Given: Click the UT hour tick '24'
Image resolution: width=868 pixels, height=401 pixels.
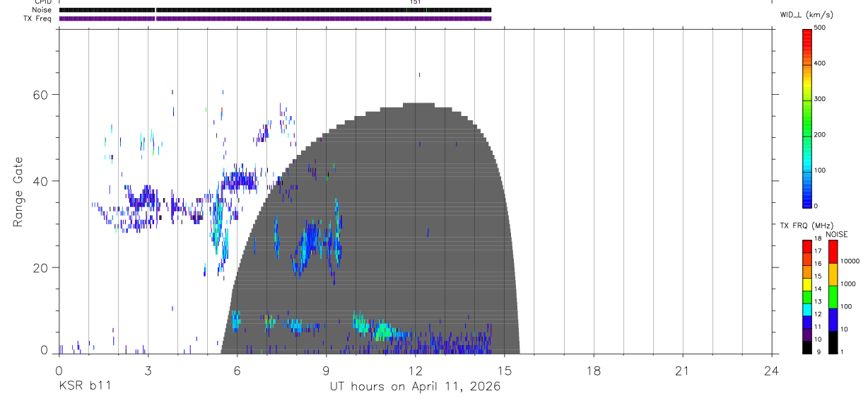Looking at the screenshot, I should pyautogui.click(x=772, y=370).
